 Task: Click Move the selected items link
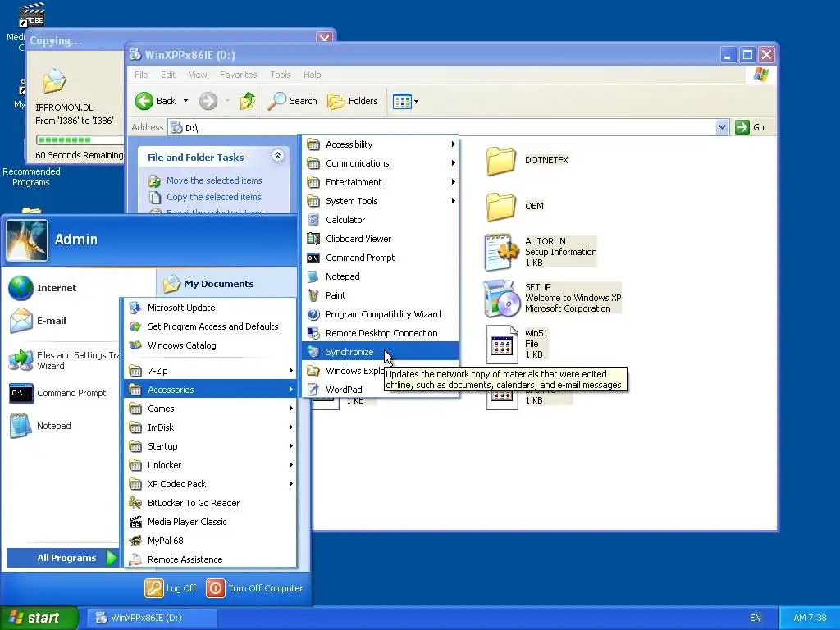(214, 180)
